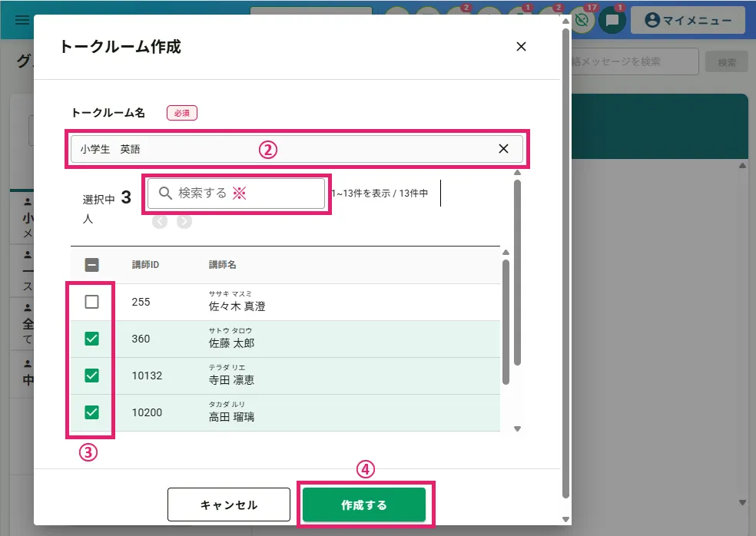
Task: Click into the 検索する search field
Action: (x=246, y=194)
